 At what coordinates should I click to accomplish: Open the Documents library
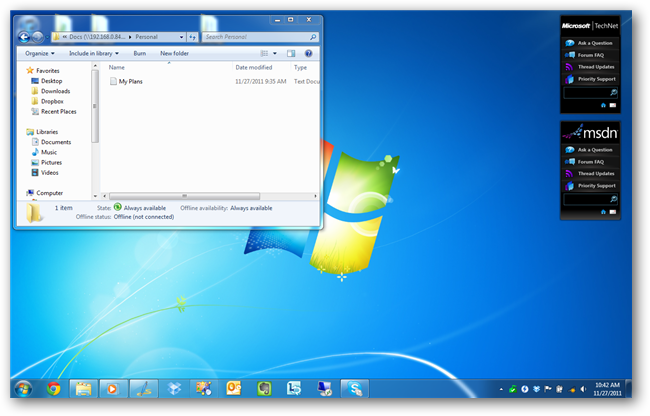point(56,142)
